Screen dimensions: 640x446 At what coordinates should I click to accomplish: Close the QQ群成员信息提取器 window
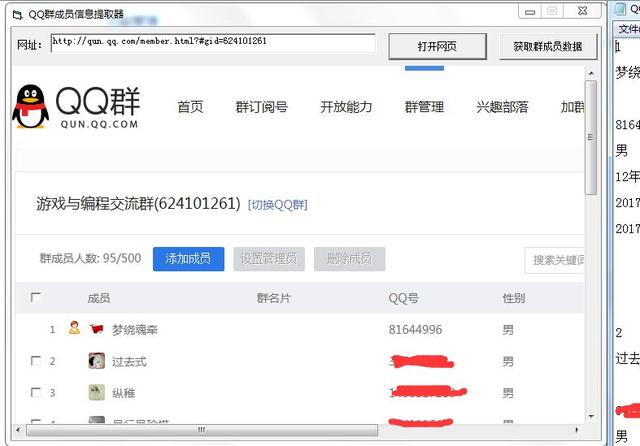(x=582, y=11)
